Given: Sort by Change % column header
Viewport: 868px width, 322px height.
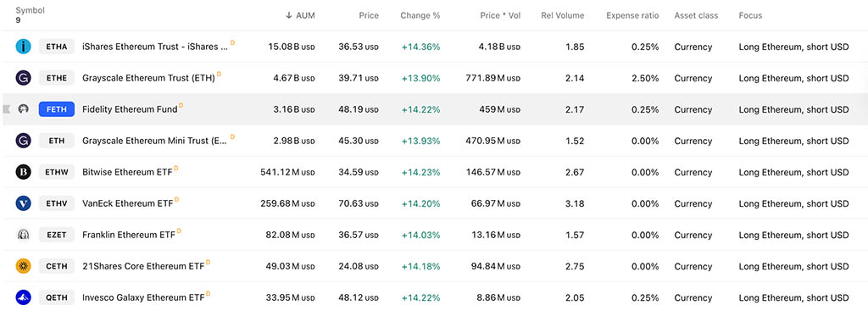Looking at the screenshot, I should pos(420,15).
